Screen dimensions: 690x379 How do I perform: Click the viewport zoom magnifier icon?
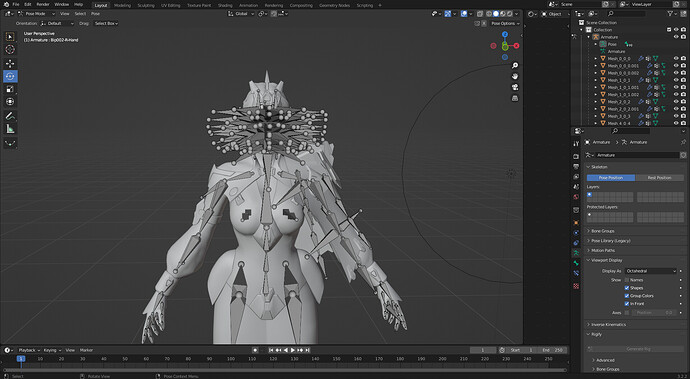(x=515, y=66)
